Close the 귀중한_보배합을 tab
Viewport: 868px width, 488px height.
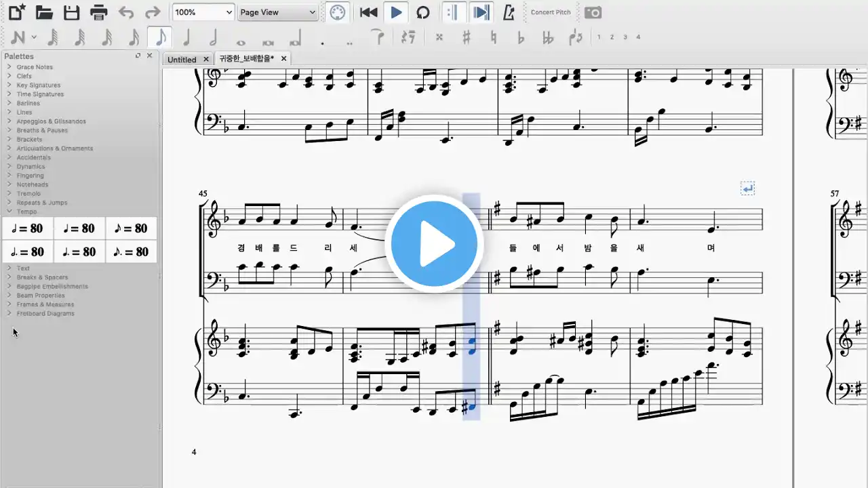tap(284, 59)
